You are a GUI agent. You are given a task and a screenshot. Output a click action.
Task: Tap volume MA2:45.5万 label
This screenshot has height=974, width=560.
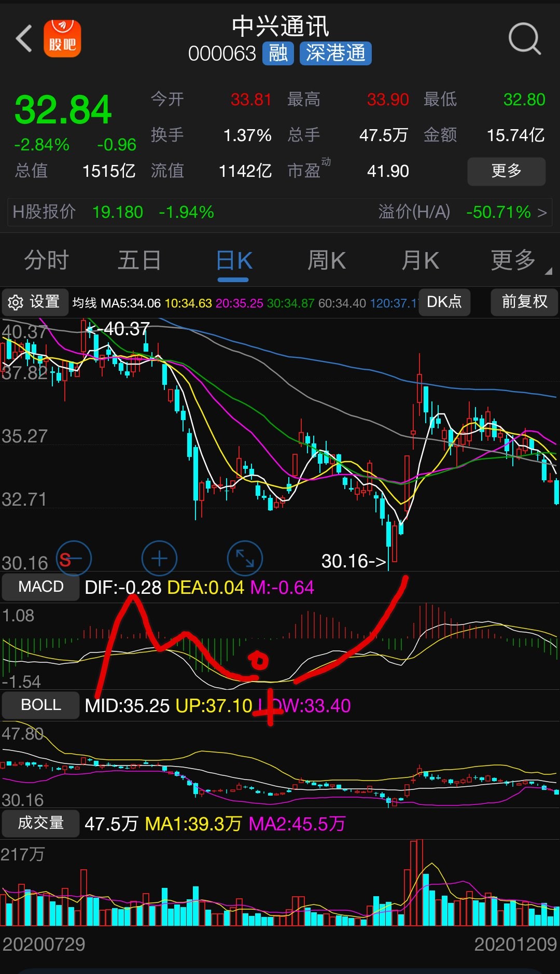click(297, 824)
